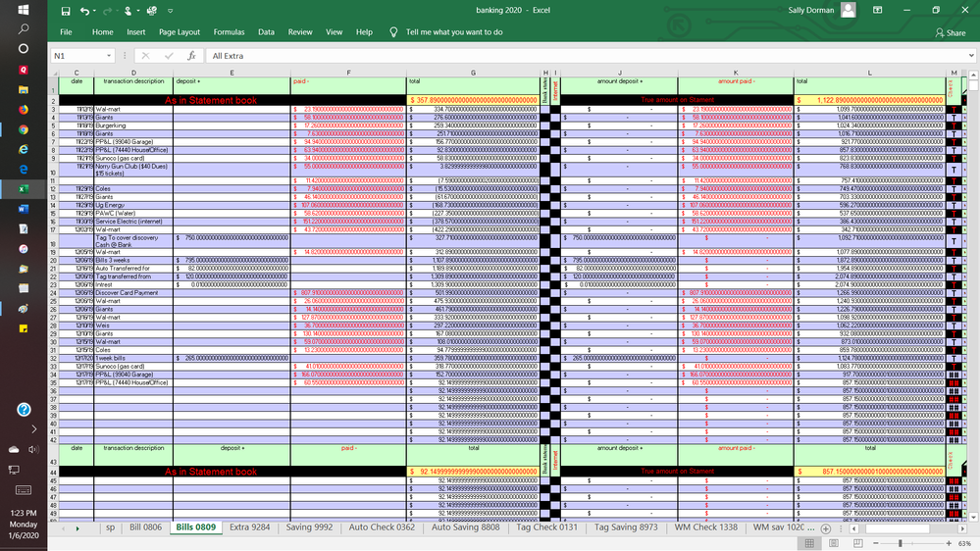This screenshot has width=980, height=551.
Task: Switch to Auto Check 0362 sheet
Action: [382, 527]
